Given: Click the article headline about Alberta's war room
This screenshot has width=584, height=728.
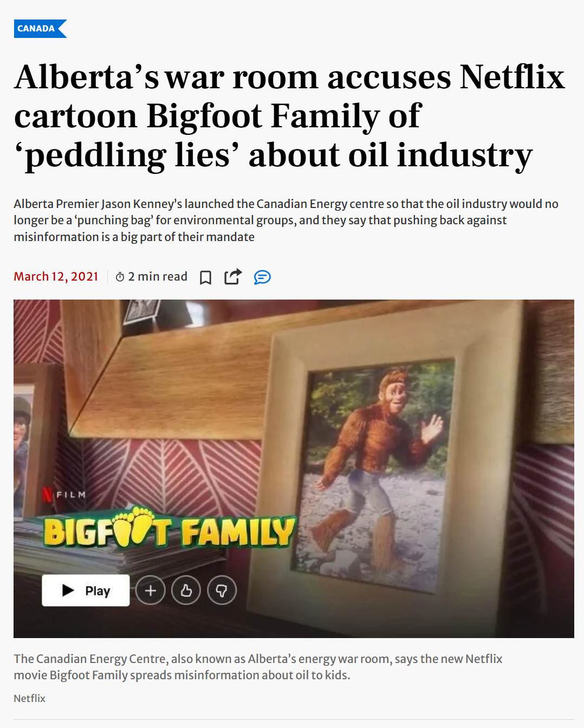Looking at the screenshot, I should [x=289, y=116].
